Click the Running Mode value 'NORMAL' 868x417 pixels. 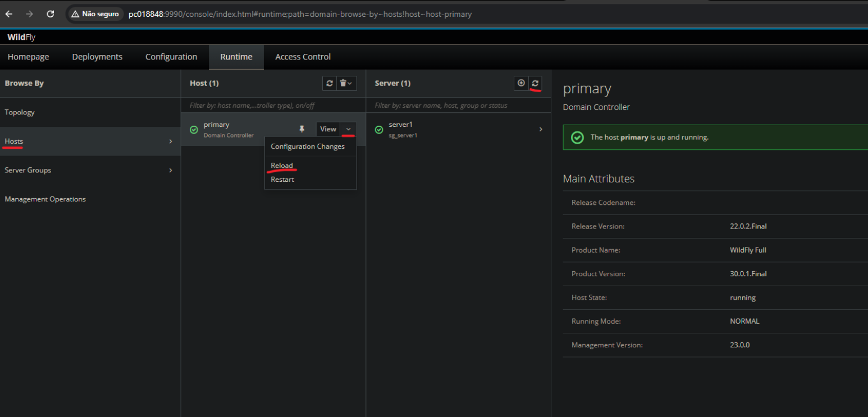pyautogui.click(x=744, y=321)
